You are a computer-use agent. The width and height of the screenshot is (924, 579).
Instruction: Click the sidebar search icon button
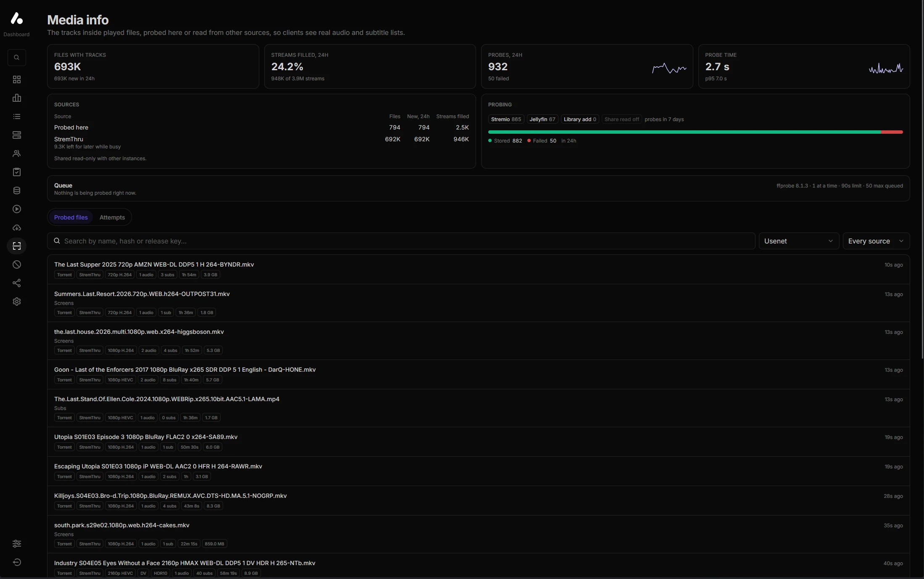17,58
